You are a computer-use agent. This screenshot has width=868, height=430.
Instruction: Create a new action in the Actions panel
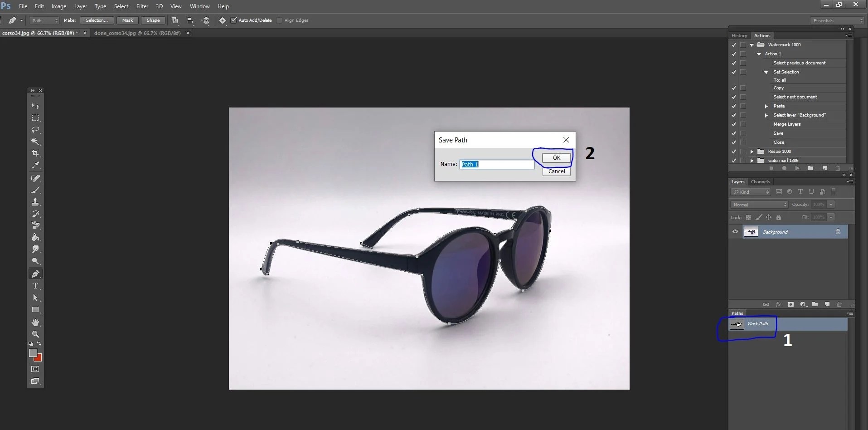coord(825,168)
